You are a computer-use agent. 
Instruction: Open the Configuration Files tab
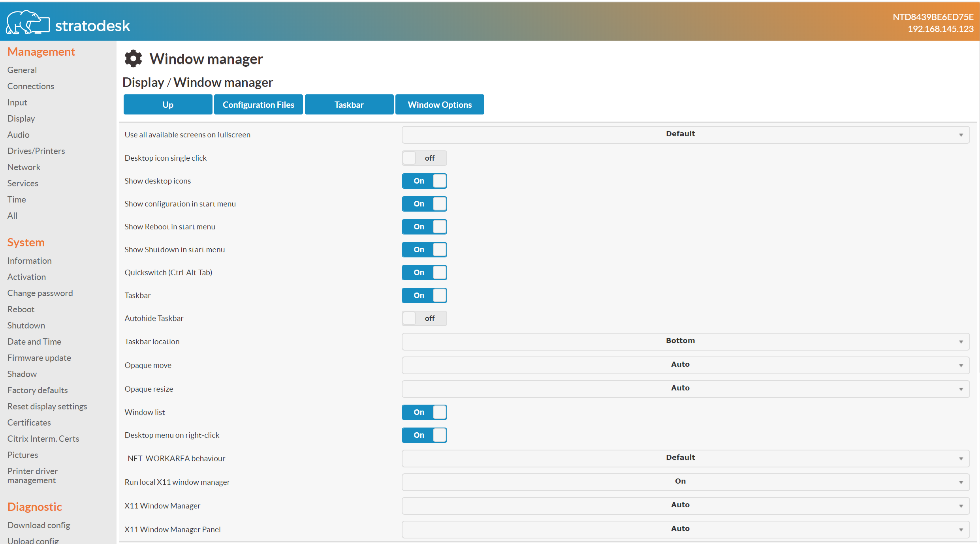click(x=258, y=105)
